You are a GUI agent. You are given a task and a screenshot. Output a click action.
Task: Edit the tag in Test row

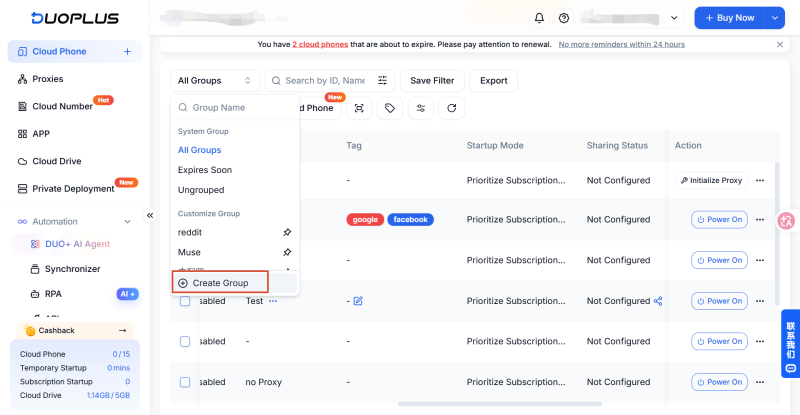pyautogui.click(x=358, y=301)
